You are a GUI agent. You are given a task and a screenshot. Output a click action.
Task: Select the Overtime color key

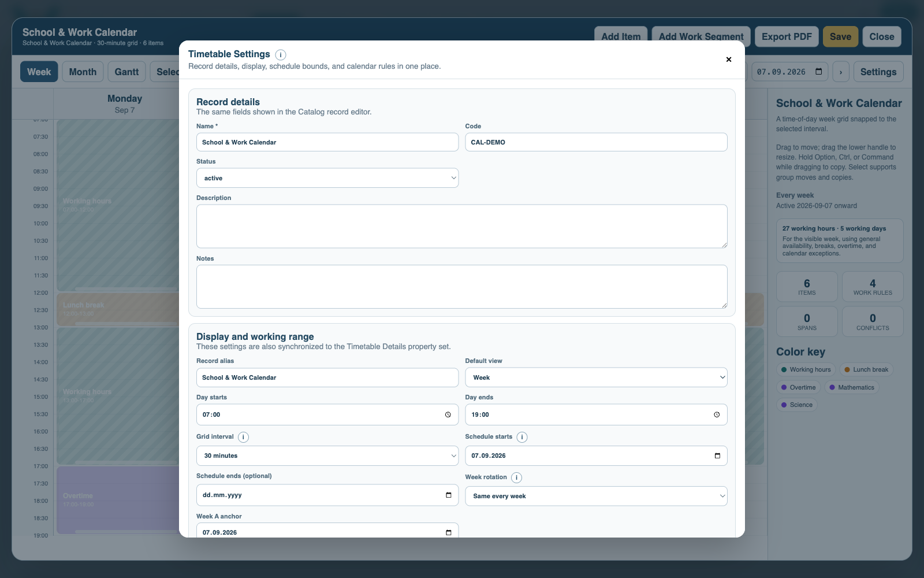click(x=798, y=387)
